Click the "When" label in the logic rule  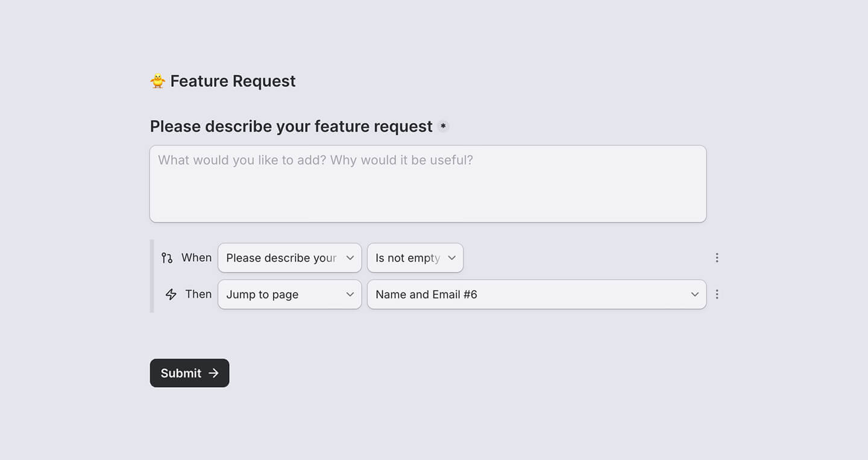[x=197, y=257]
